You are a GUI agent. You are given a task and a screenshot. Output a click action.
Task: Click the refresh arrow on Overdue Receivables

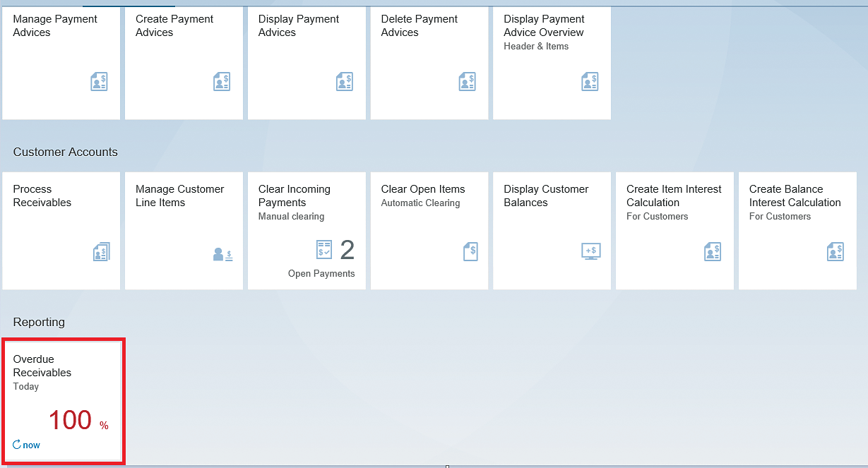pos(16,445)
